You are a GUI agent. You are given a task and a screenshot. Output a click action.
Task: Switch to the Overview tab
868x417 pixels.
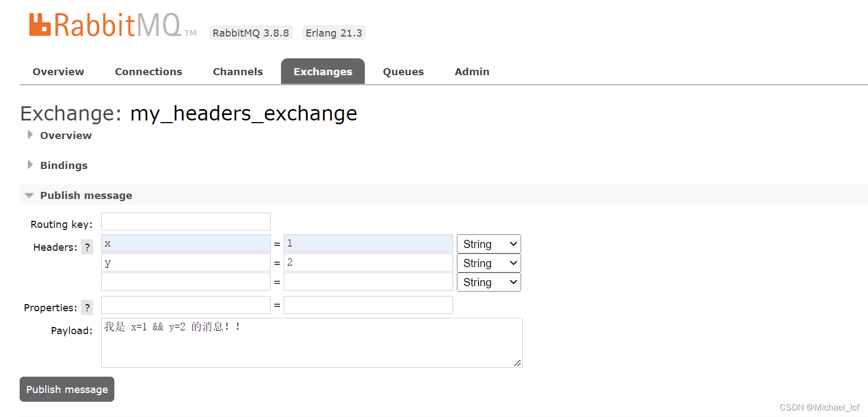[x=58, y=71]
